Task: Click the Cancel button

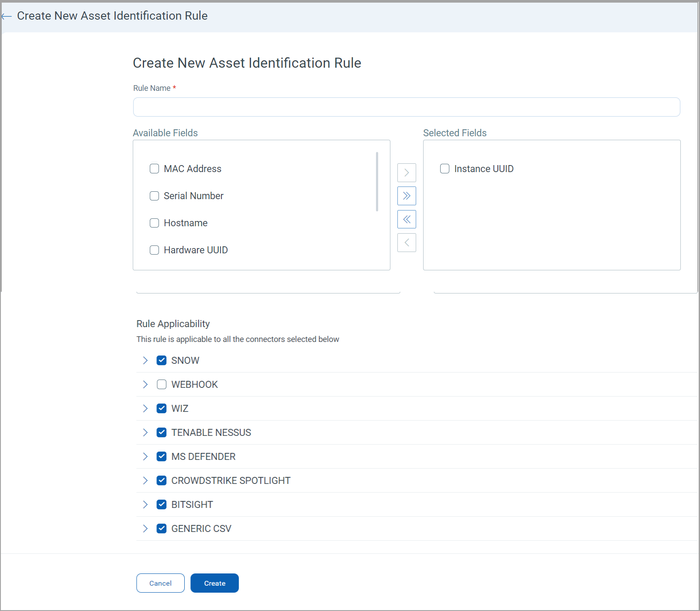Action: coord(160,583)
